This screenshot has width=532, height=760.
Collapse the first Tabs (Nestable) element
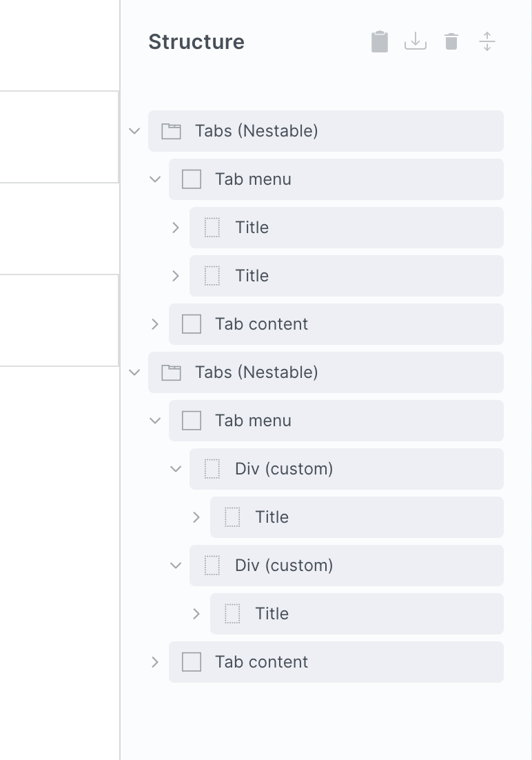(x=135, y=131)
